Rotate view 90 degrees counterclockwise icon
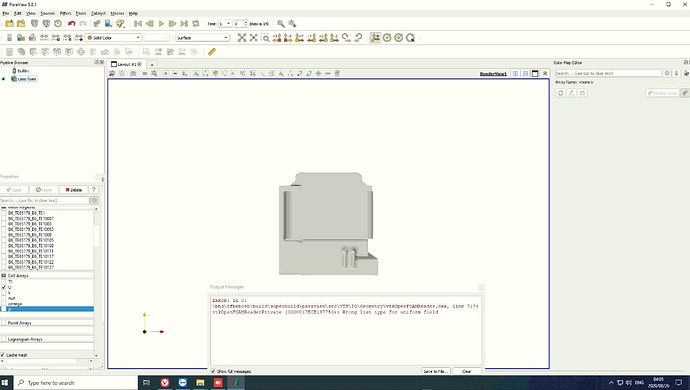The width and height of the screenshot is (690, 390). (x=358, y=38)
